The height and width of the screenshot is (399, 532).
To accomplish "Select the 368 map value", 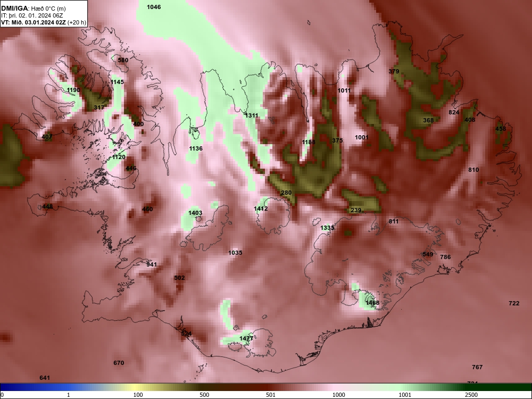I will point(428,120).
